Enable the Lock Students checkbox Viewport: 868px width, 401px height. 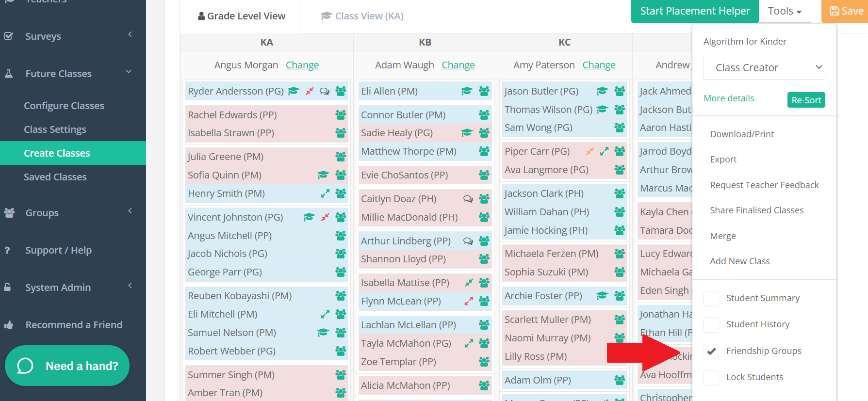click(711, 378)
